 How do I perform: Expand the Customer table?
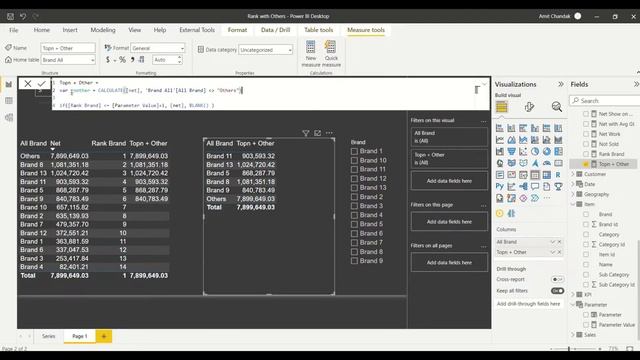coord(573,174)
